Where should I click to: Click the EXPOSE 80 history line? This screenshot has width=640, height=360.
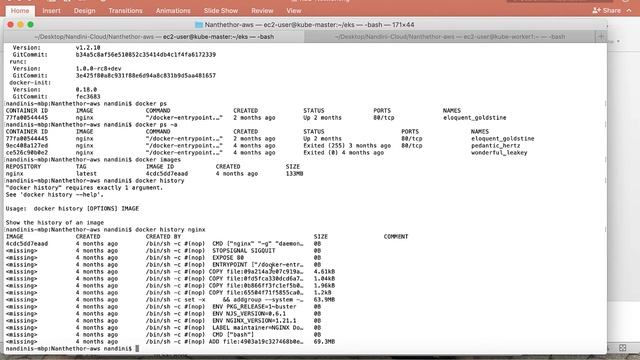coord(228,258)
